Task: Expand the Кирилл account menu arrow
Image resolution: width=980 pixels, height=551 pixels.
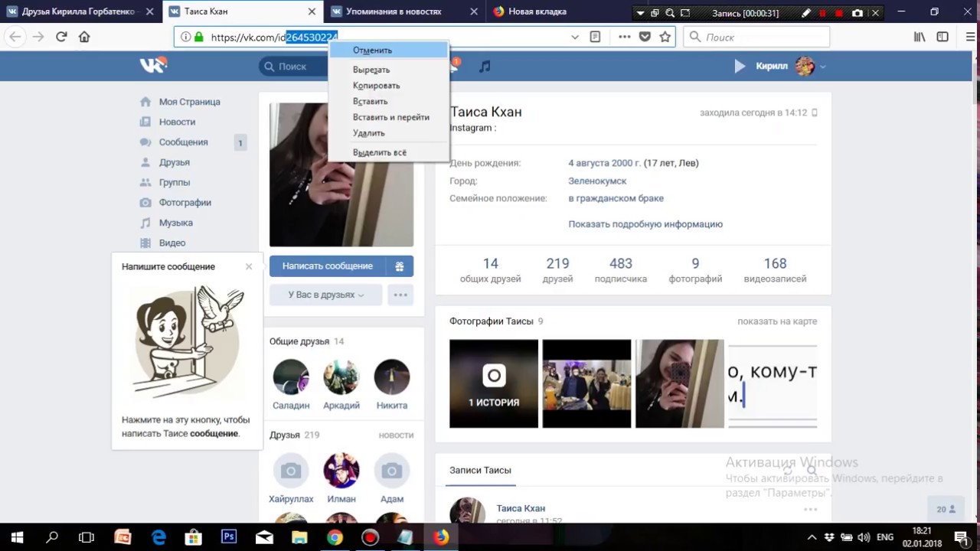Action: click(823, 67)
